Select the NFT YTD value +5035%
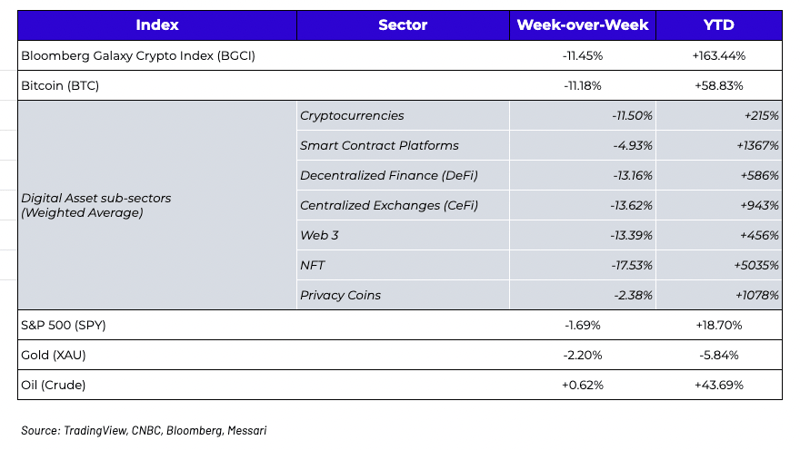 click(756, 265)
